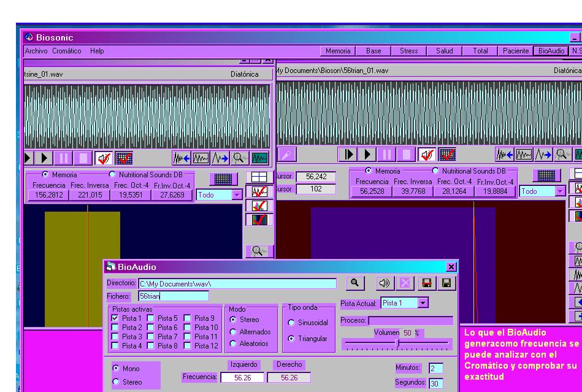Screen dimensions: 582x392
Task: Select Alternados mode radio button
Action: click(x=232, y=332)
